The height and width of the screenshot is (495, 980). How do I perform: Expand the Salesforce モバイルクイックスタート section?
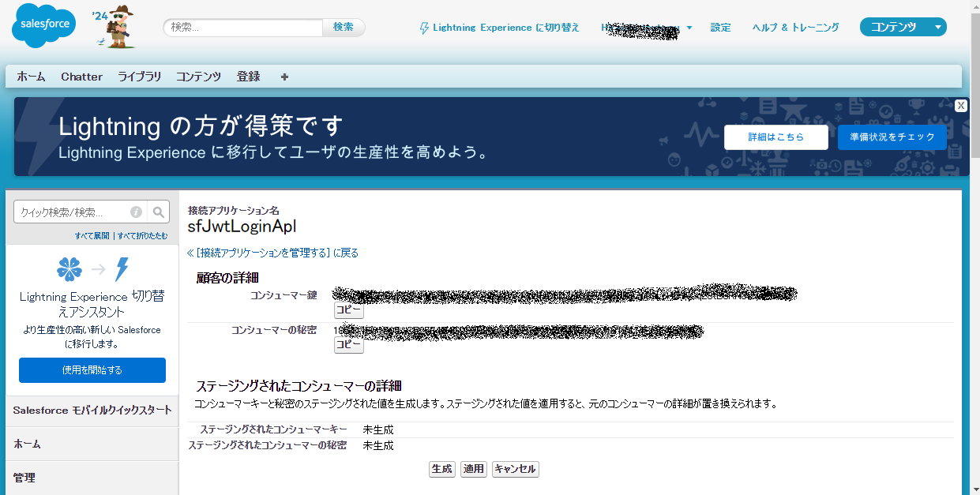pos(92,411)
